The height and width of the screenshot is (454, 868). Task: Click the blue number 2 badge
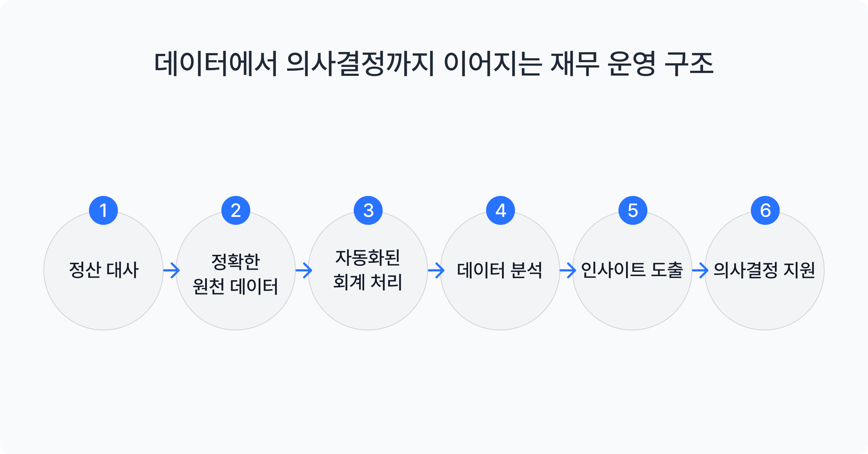point(236,210)
